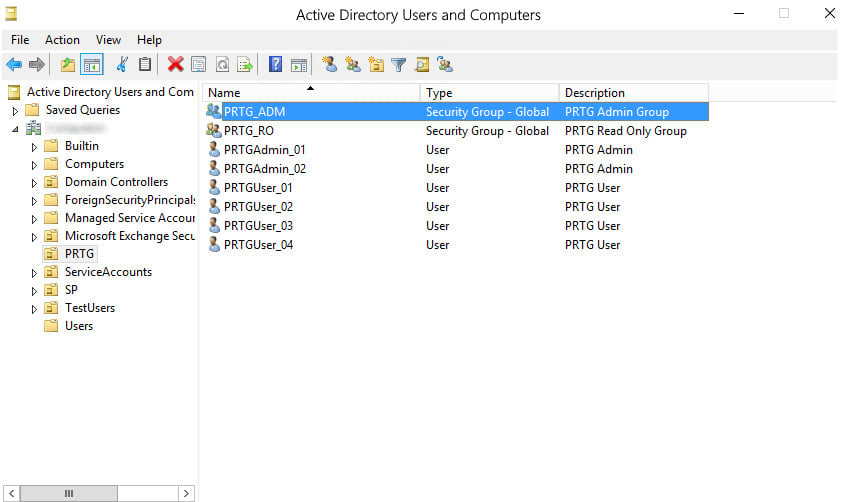Viewport: 843px width, 502px height.
Task: Click the Cut scissors icon
Action: pos(122,65)
